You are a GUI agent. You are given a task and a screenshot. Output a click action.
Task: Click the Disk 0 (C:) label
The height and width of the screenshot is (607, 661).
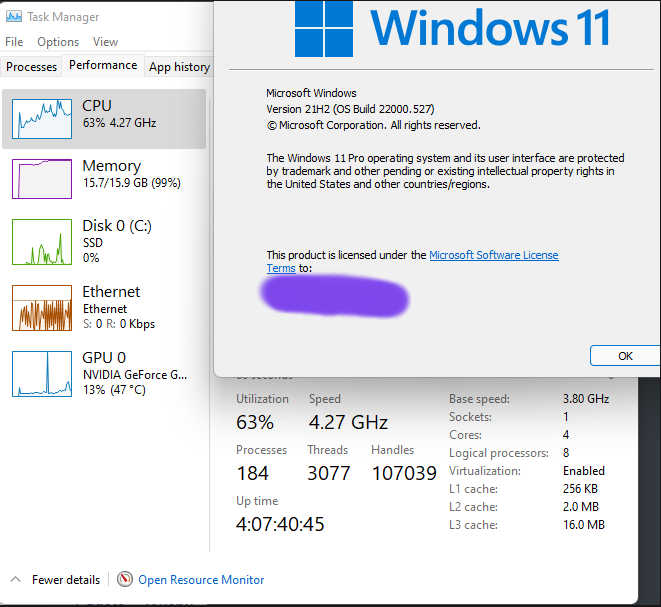pos(117,226)
